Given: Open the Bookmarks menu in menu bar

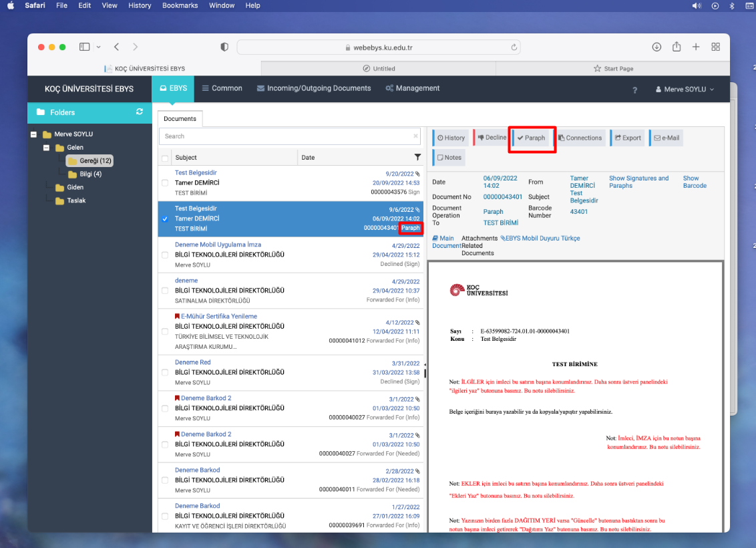Looking at the screenshot, I should (180, 5).
